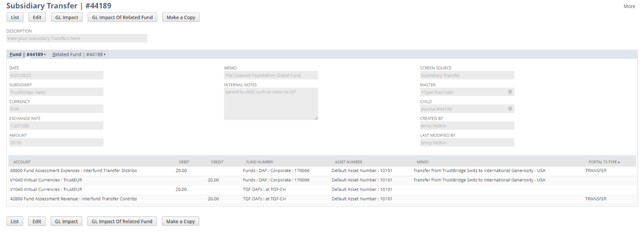Click Make a Copy in upper row
Image resolution: width=644 pixels, height=239 pixels.
pyautogui.click(x=181, y=17)
